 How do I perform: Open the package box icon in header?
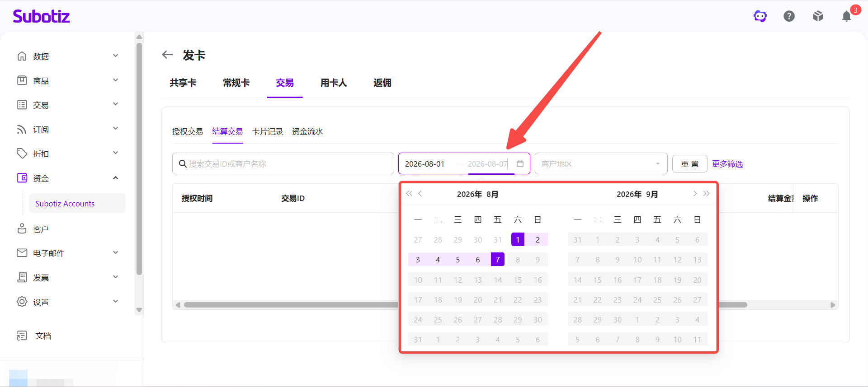tap(818, 16)
